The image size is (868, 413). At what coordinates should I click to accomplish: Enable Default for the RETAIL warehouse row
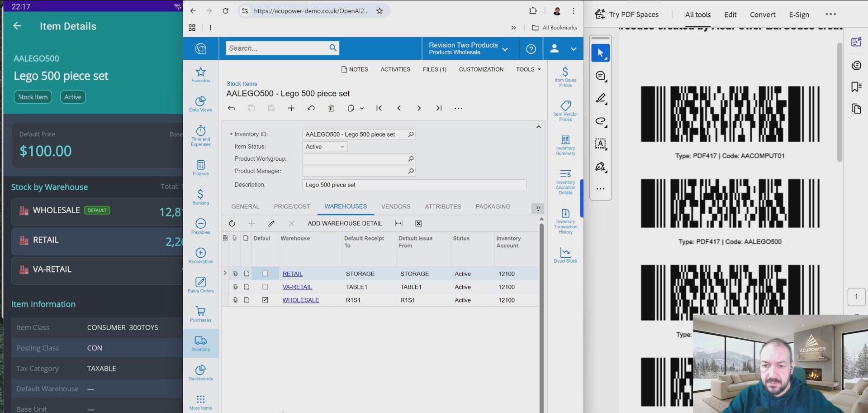tap(265, 274)
